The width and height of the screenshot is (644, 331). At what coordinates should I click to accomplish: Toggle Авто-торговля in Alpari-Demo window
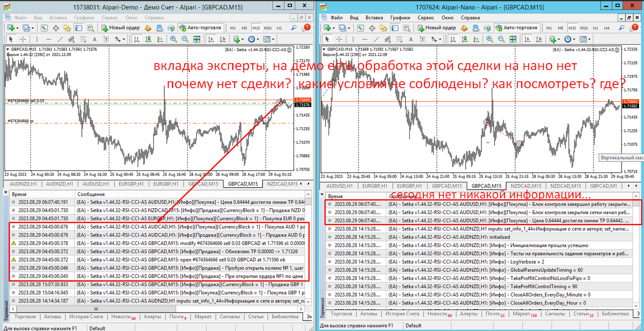[x=200, y=27]
